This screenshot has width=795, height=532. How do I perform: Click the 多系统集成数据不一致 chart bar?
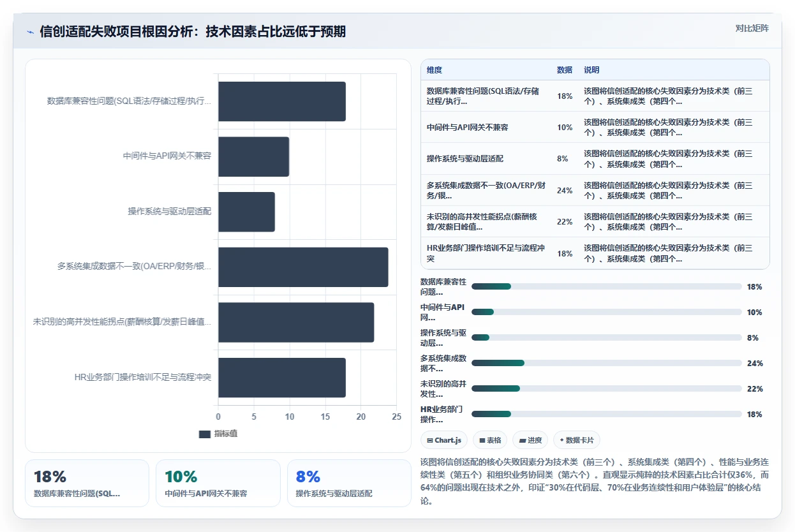[x=303, y=267]
